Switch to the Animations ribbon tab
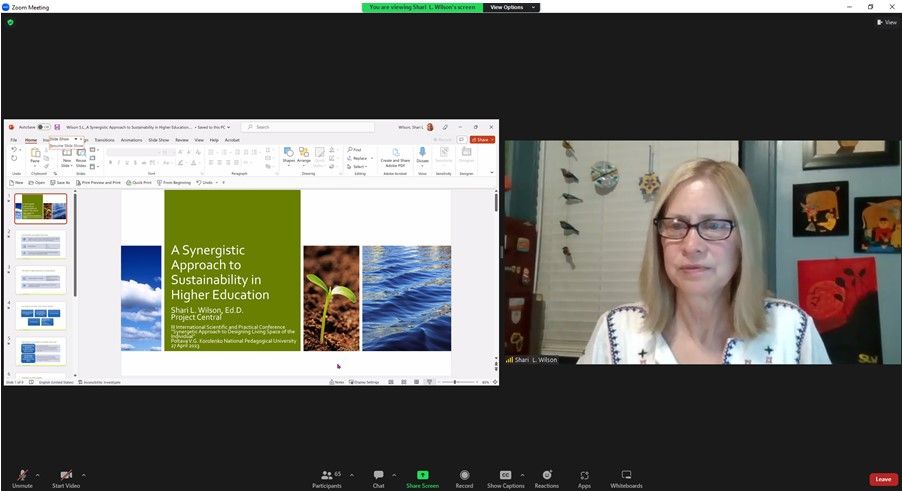 (131, 140)
